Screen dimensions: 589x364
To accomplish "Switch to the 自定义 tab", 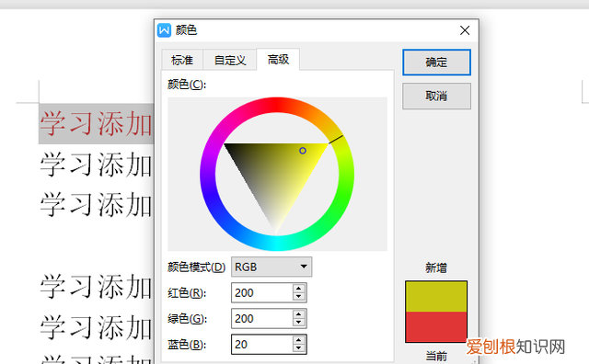I will (x=230, y=60).
